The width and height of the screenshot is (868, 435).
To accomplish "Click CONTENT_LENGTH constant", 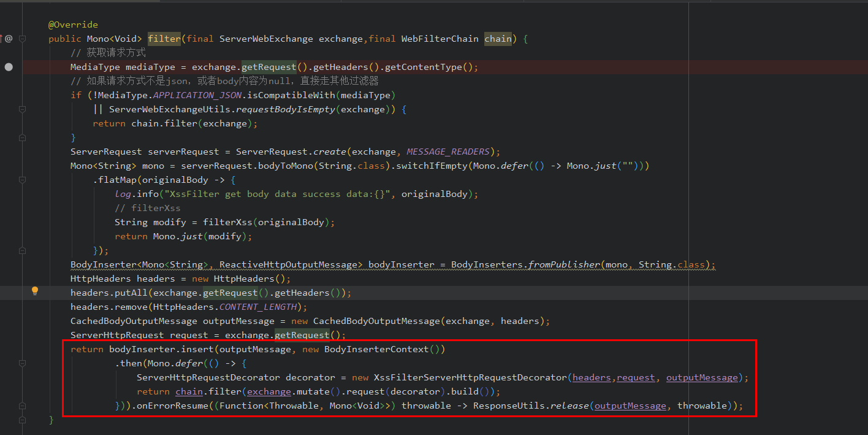I will [258, 307].
